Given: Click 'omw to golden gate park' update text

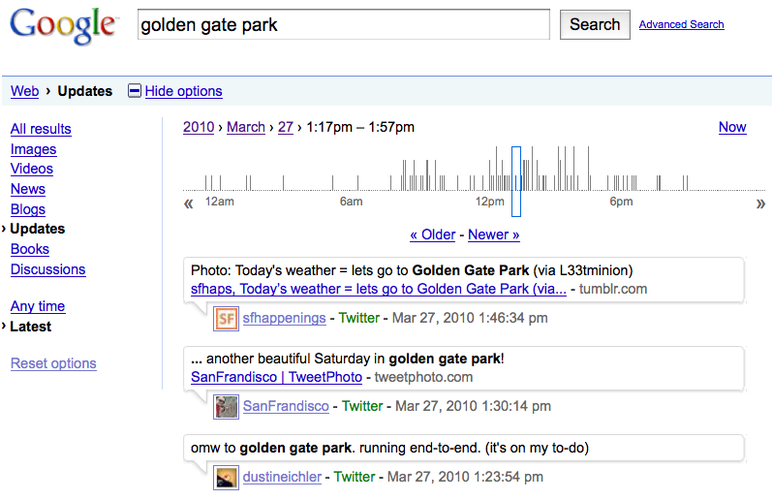Looking at the screenshot, I should click(390, 448).
